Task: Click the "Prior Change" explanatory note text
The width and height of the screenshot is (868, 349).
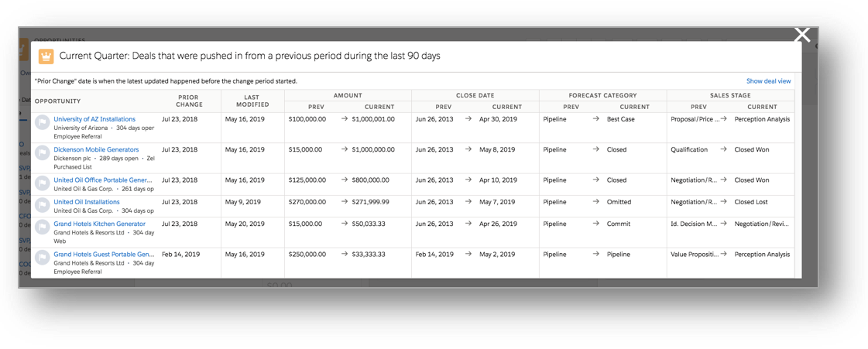Action: point(166,81)
